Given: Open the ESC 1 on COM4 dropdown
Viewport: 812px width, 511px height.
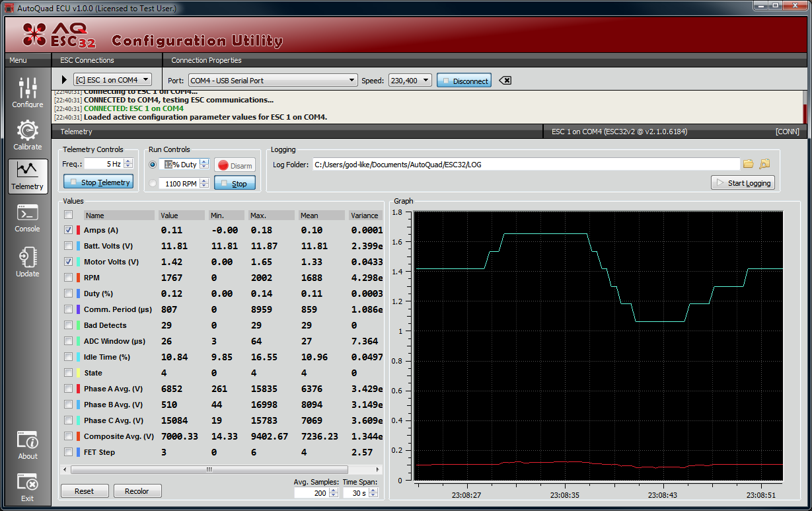Looking at the screenshot, I should coord(112,80).
